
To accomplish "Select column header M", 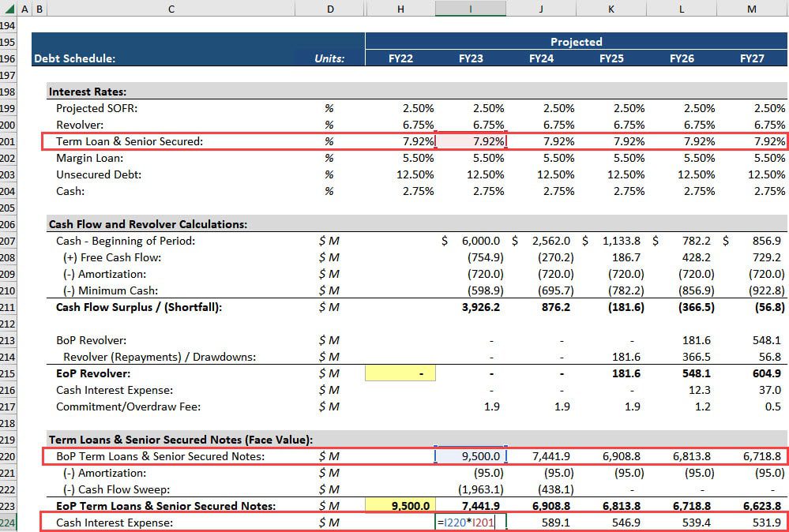I will pyautogui.click(x=752, y=8).
